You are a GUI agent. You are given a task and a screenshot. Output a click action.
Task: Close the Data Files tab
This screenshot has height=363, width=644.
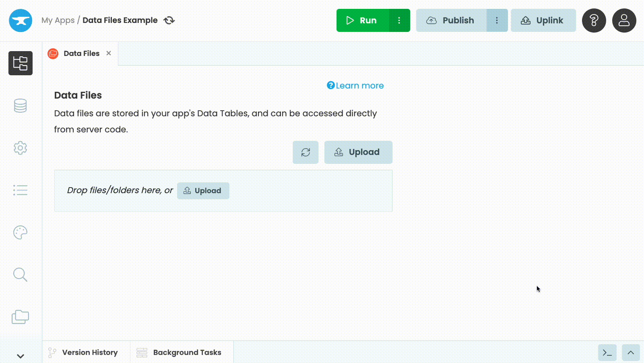pyautogui.click(x=109, y=53)
